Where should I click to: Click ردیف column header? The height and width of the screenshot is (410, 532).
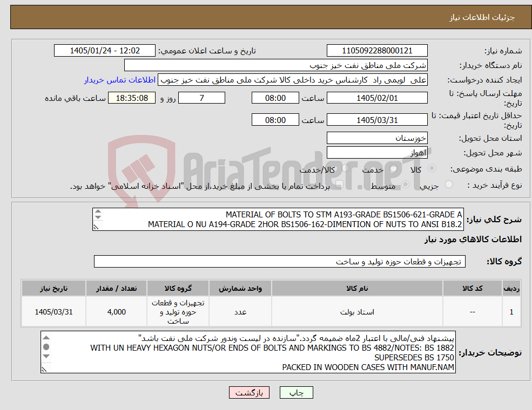pos(511,289)
